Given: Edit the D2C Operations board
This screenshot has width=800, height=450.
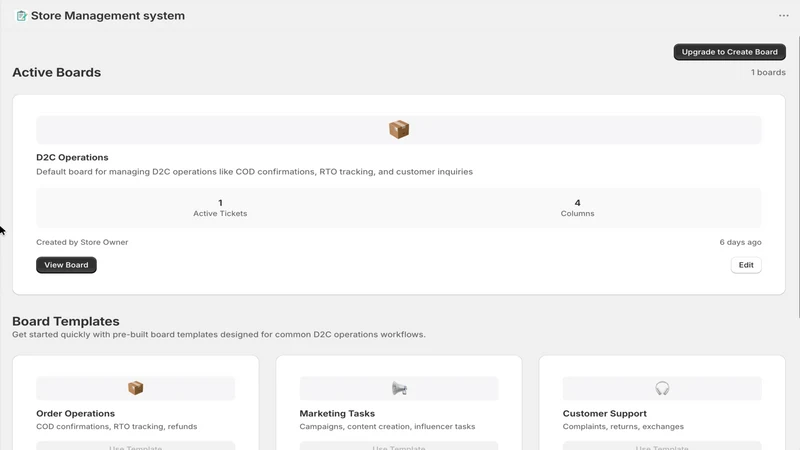Looking at the screenshot, I should pyautogui.click(x=746, y=265).
